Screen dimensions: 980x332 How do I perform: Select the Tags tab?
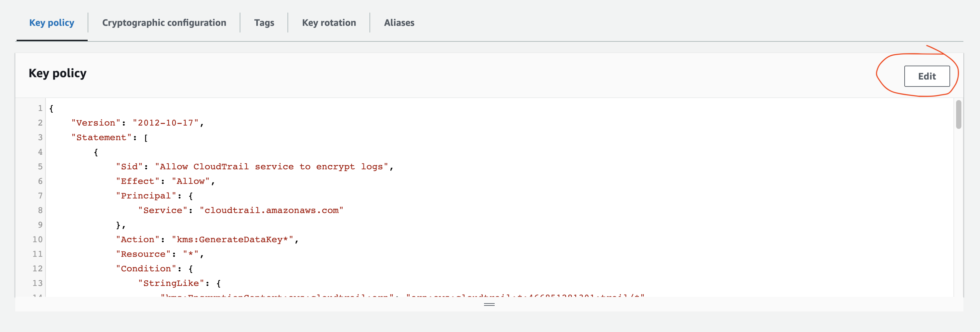click(264, 23)
